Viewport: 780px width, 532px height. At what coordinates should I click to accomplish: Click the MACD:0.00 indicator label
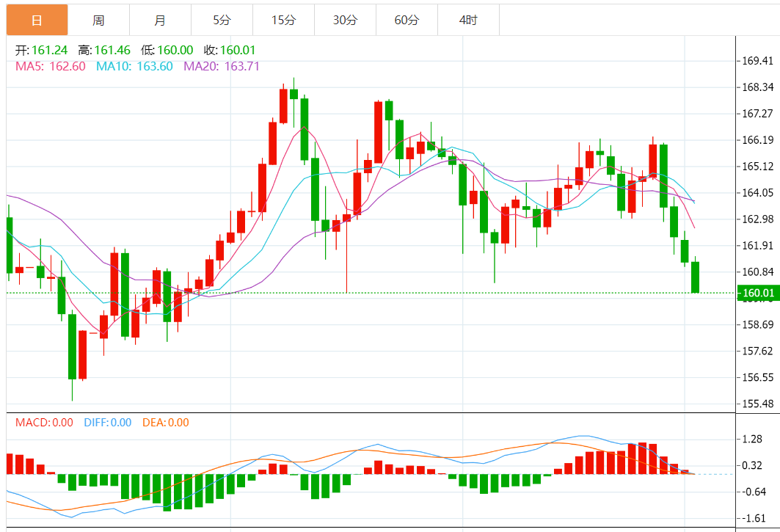click(x=44, y=423)
